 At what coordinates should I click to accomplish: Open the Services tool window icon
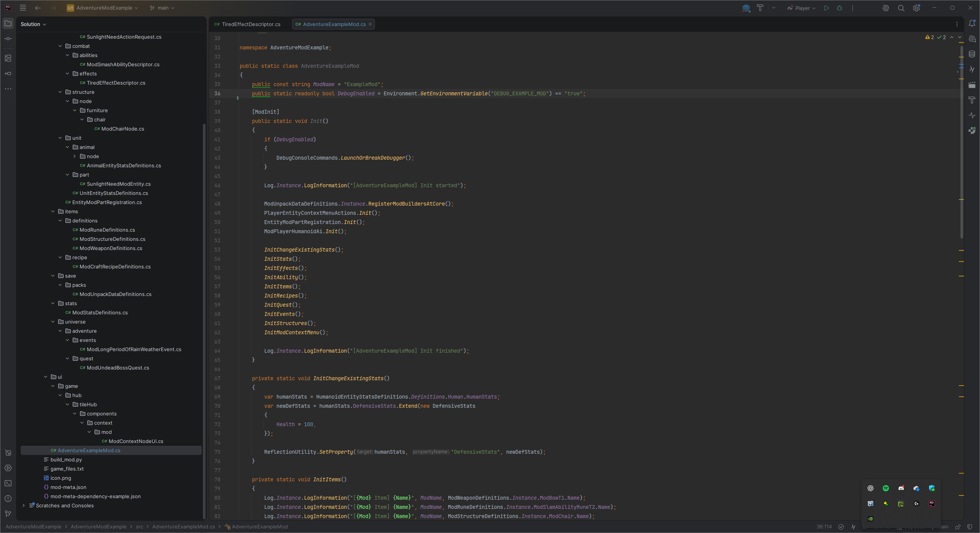[8, 468]
